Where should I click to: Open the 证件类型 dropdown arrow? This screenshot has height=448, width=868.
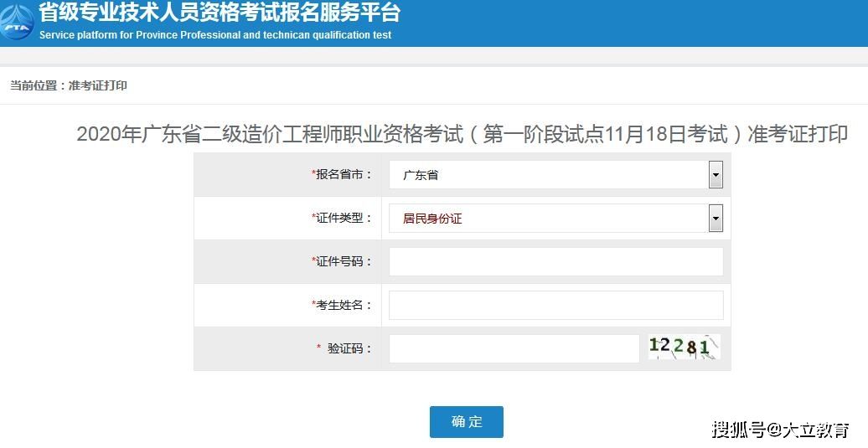[x=716, y=219]
